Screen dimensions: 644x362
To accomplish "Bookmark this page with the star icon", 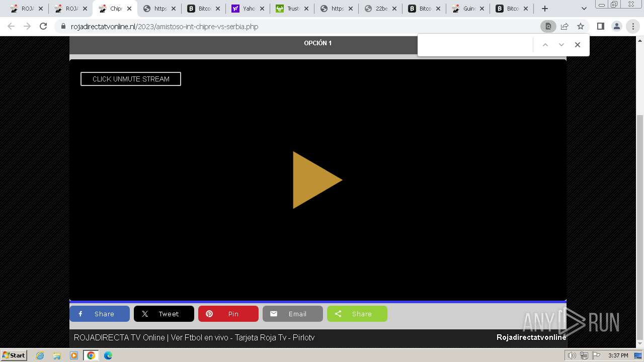I will tap(581, 26).
